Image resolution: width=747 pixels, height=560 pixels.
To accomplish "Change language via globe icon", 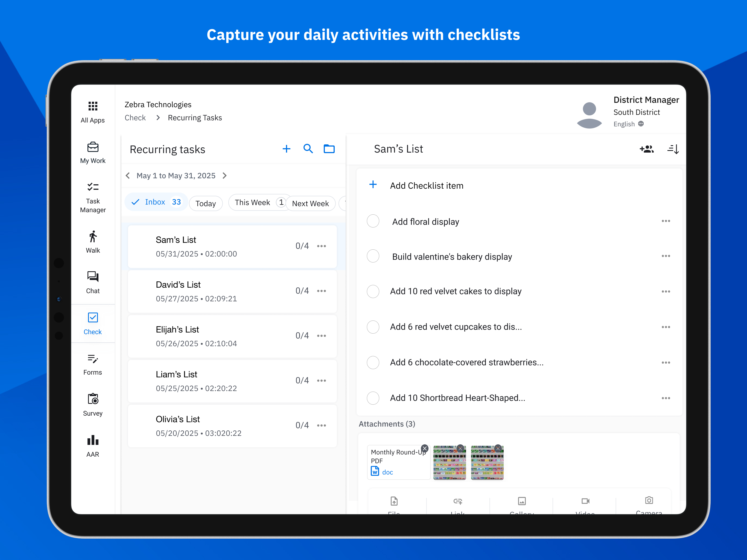I will click(641, 124).
